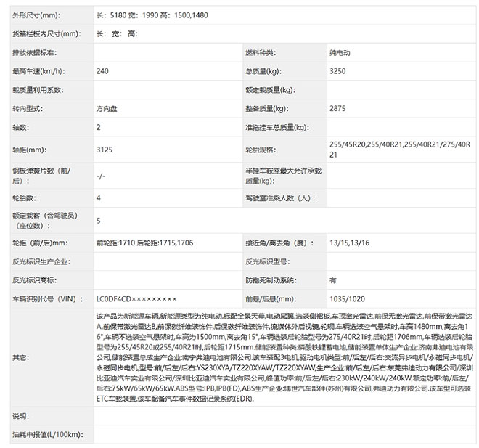
Task: Select the 轴距(mm) value 3125
Action: (104, 150)
